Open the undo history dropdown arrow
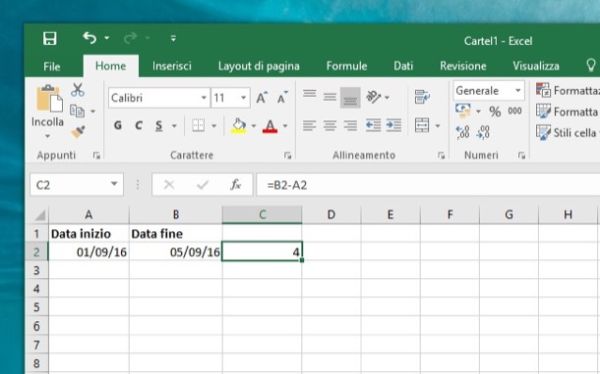 click(x=107, y=38)
